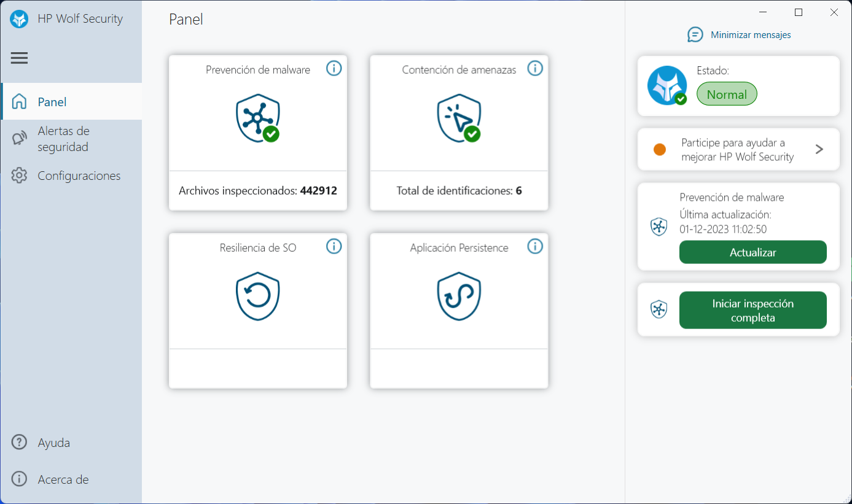
Task: Click the Minimizar mensajes chat icon
Action: (695, 34)
